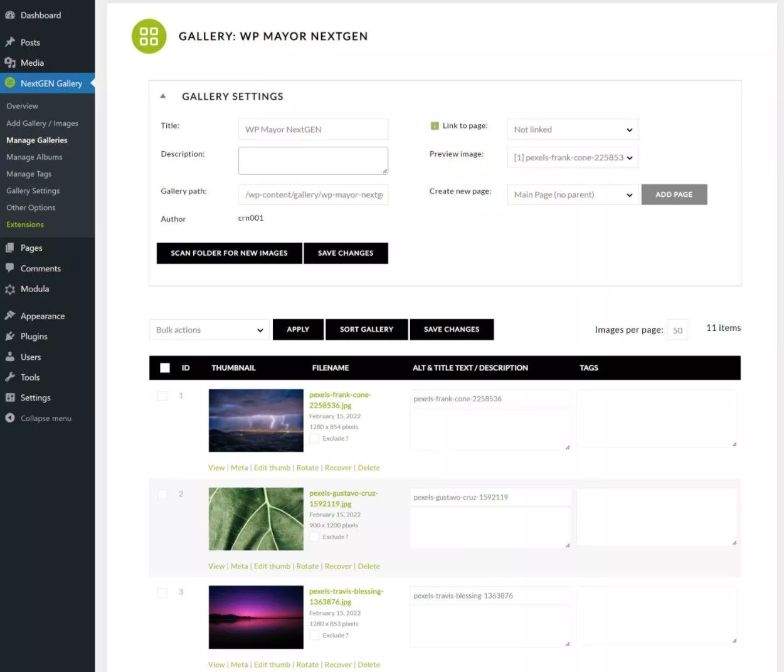The image size is (784, 672).
Task: Open pexels-frank-cone-2258536.jpg filename link
Action: tap(340, 400)
